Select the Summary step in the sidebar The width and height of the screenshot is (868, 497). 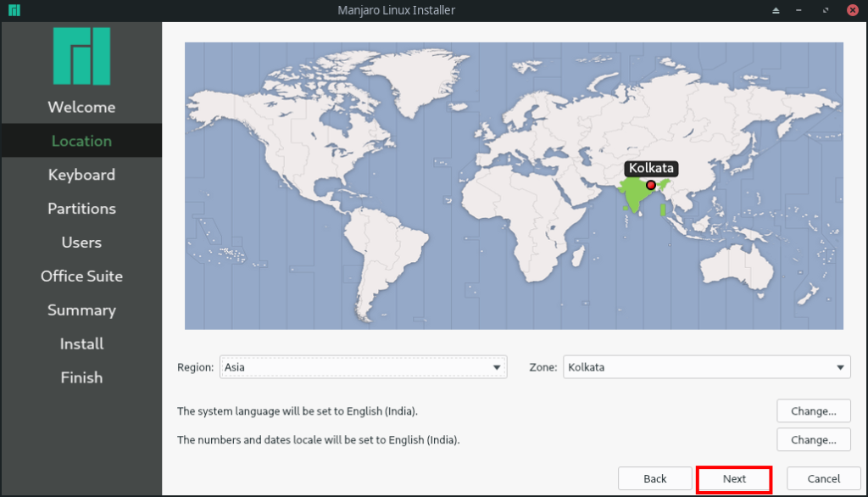tap(81, 310)
